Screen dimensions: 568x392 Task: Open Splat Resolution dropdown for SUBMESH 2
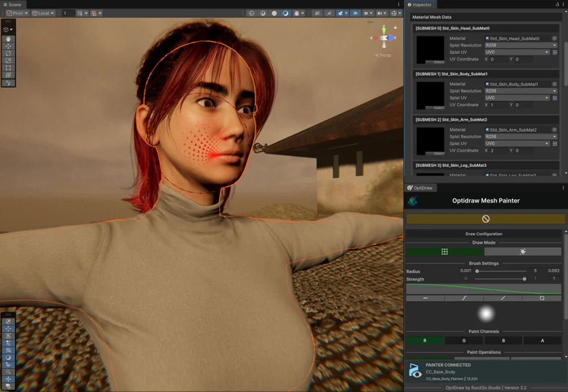[x=521, y=136]
